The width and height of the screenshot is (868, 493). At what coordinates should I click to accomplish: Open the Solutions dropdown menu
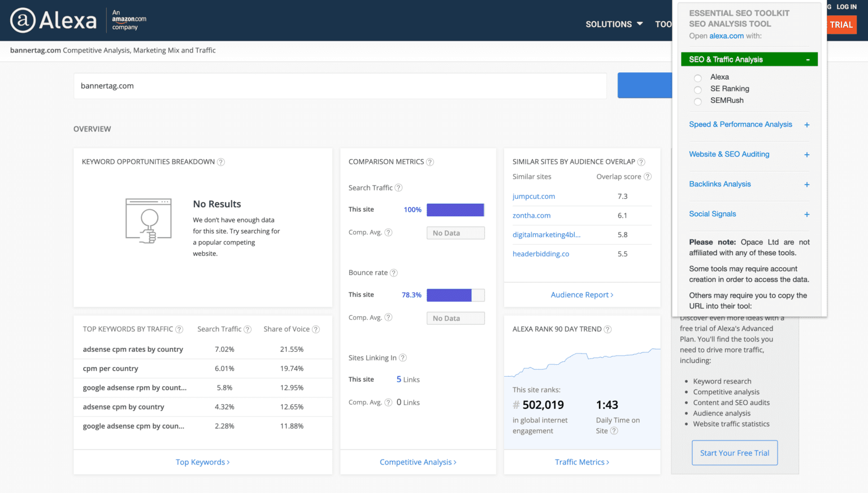(614, 24)
